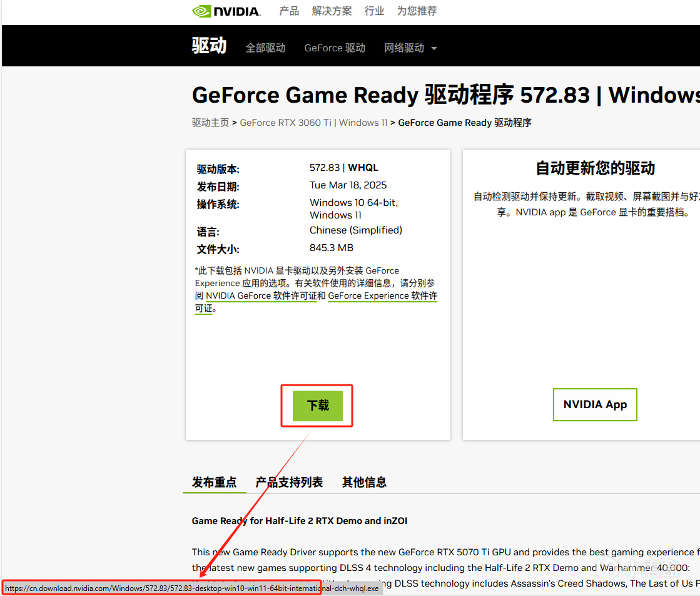Image resolution: width=700 pixels, height=596 pixels.
Task: Click the 文件大小 label
Action: point(218,249)
